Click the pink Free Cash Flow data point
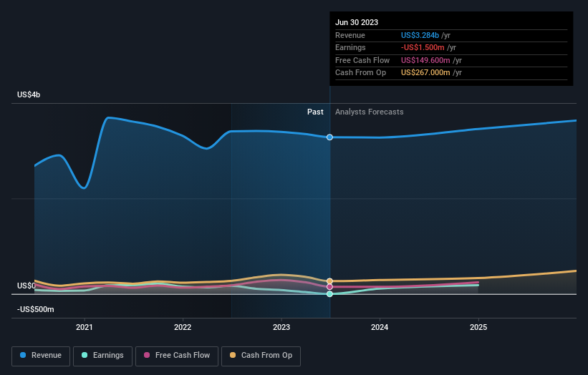Image resolution: width=588 pixels, height=375 pixels. 329,286
